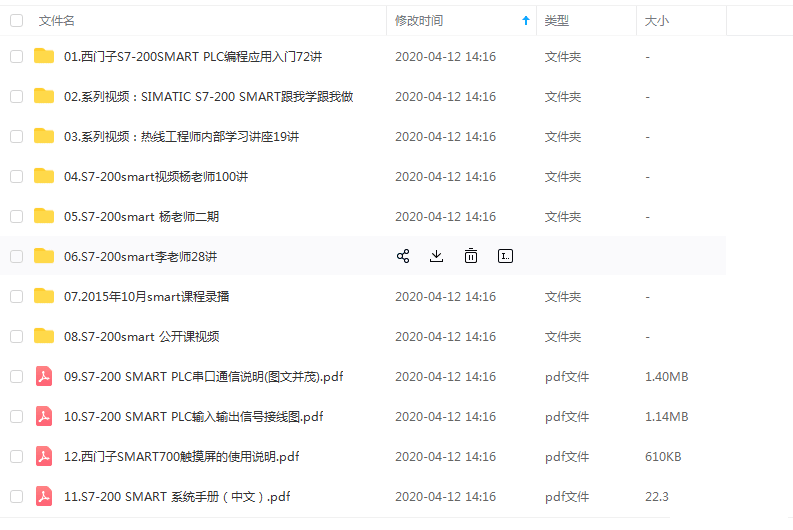Image resolution: width=793 pixels, height=530 pixels.
Task: Click folder icon of 04.S7-200smart视频杨老师100讲
Action: tap(44, 176)
